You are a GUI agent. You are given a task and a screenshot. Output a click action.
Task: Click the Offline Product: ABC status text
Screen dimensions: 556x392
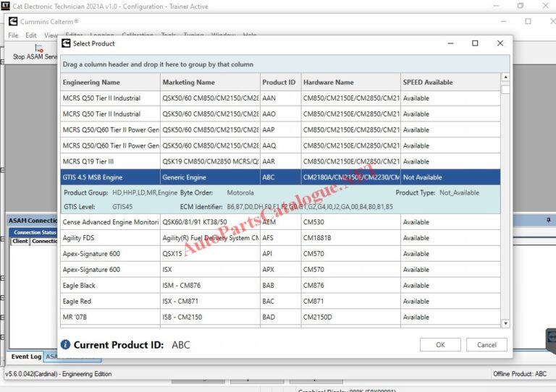[x=520, y=374]
